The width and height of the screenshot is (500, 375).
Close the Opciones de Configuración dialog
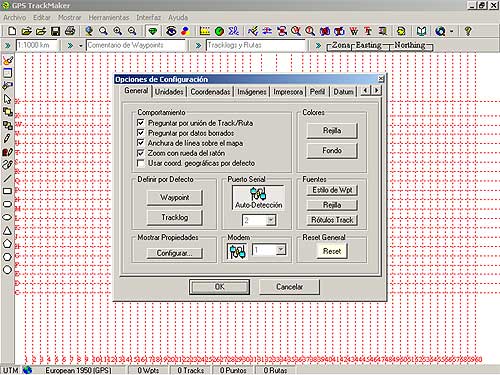coord(381,79)
